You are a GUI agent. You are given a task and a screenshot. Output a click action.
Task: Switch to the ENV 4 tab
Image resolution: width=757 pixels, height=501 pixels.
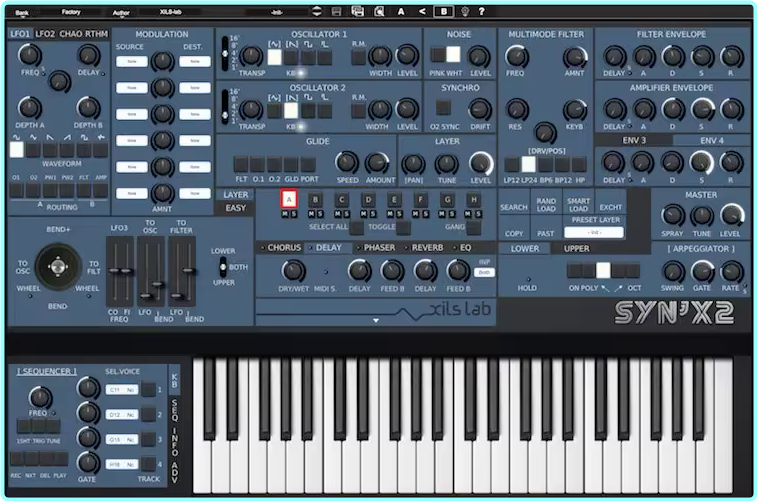pos(712,140)
